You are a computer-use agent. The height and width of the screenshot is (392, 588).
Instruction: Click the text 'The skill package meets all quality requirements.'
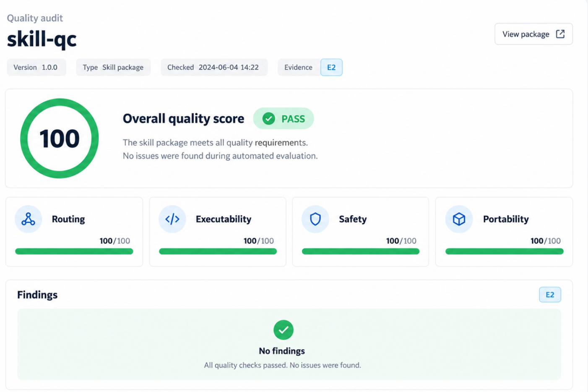(215, 143)
